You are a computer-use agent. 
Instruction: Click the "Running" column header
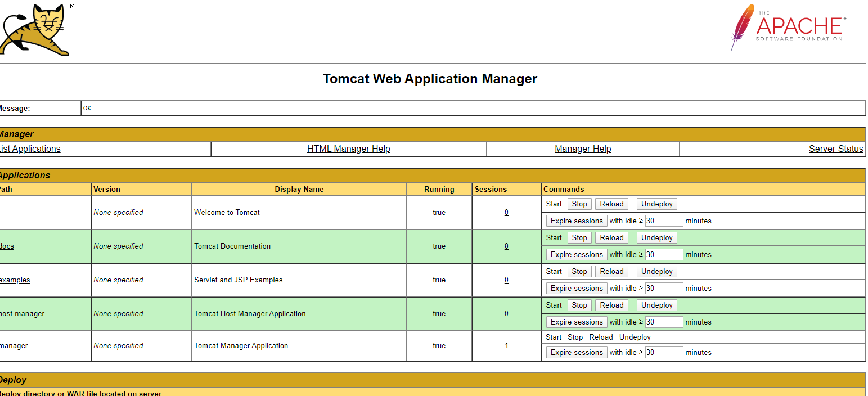click(x=439, y=190)
